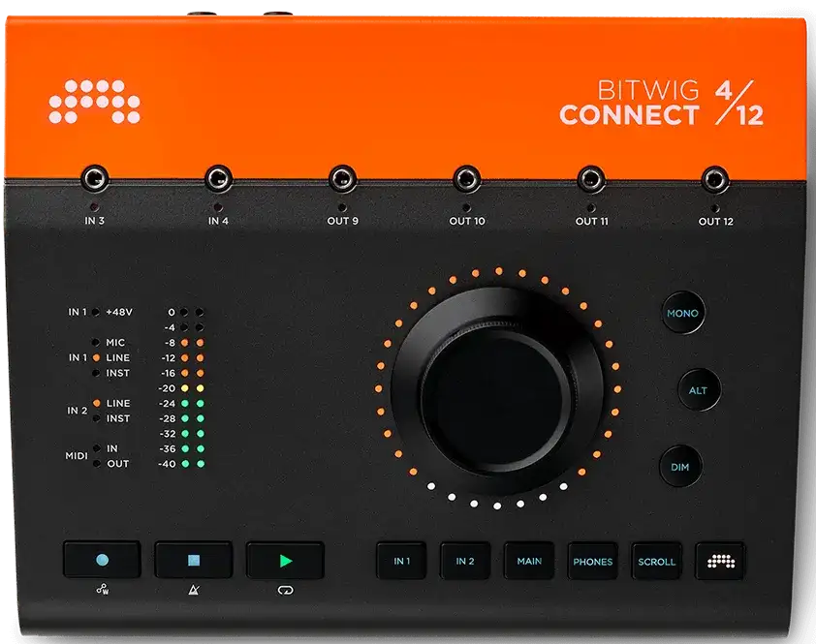Click the lit IN 1 LINE indicator LED

(96, 358)
